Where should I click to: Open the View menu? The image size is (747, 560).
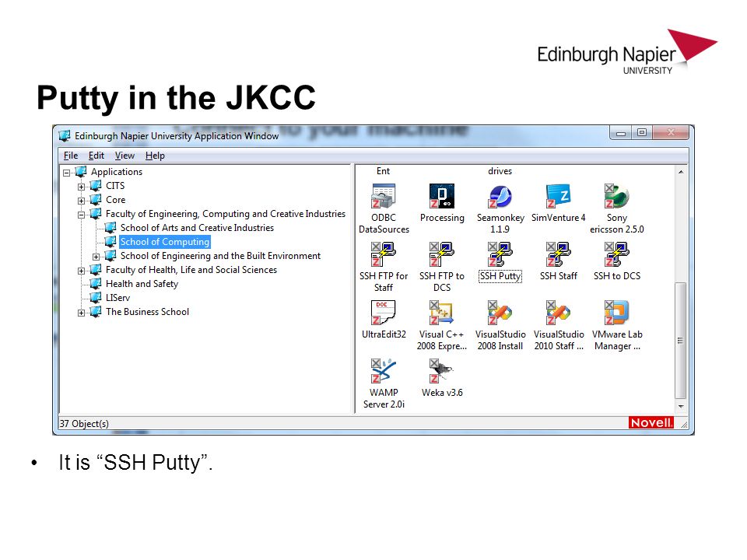[x=124, y=156]
